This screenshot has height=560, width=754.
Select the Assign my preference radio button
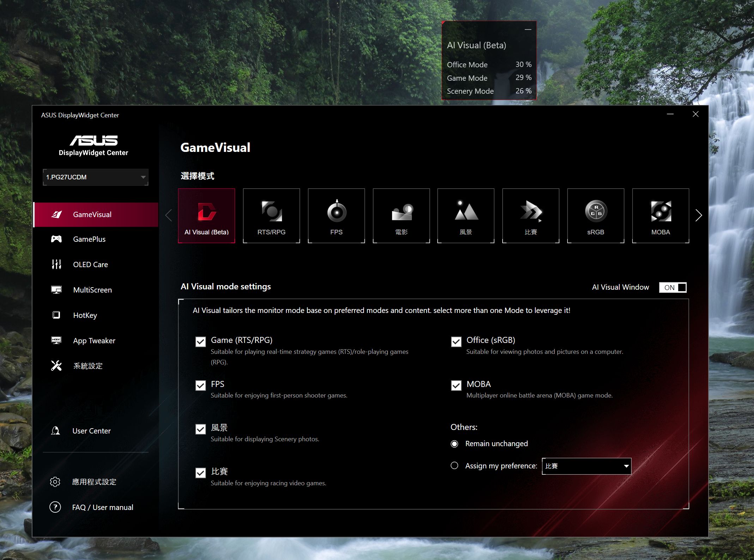pyautogui.click(x=455, y=466)
